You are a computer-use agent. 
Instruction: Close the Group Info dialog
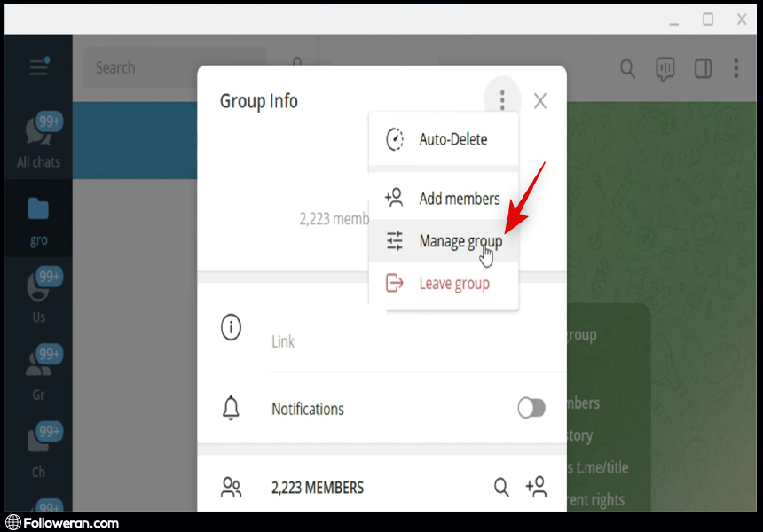[x=539, y=101]
